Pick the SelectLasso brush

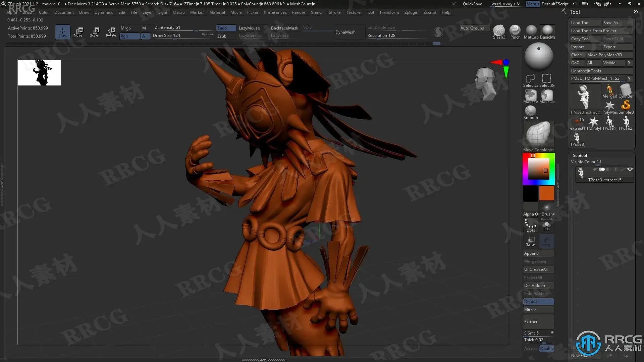(x=530, y=80)
